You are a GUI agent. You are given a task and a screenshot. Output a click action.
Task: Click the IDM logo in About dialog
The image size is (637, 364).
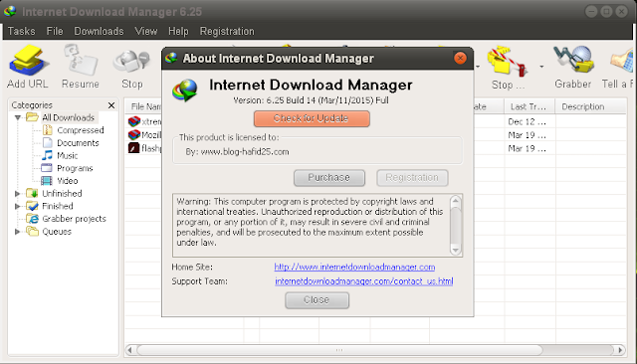coord(185,90)
